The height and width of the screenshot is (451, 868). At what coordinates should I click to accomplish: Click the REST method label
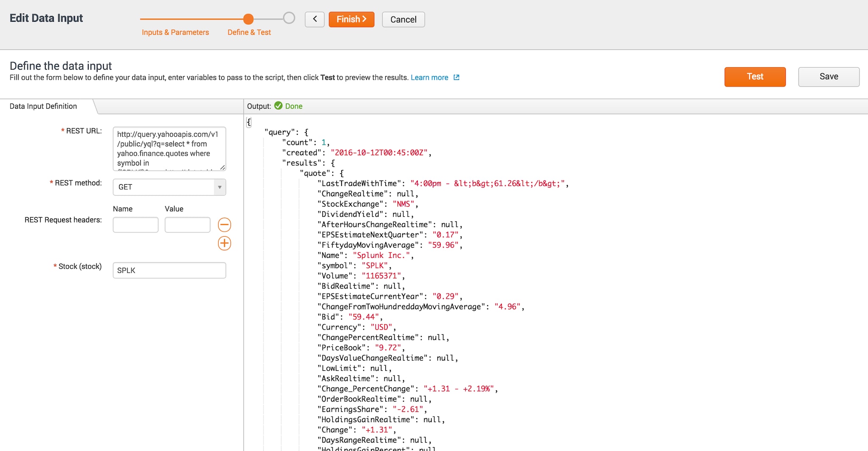point(78,183)
